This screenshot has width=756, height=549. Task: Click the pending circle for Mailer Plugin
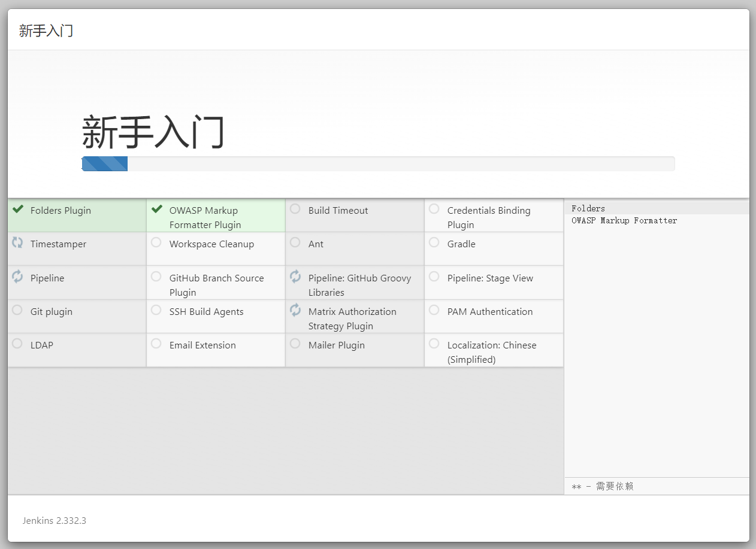pos(295,344)
